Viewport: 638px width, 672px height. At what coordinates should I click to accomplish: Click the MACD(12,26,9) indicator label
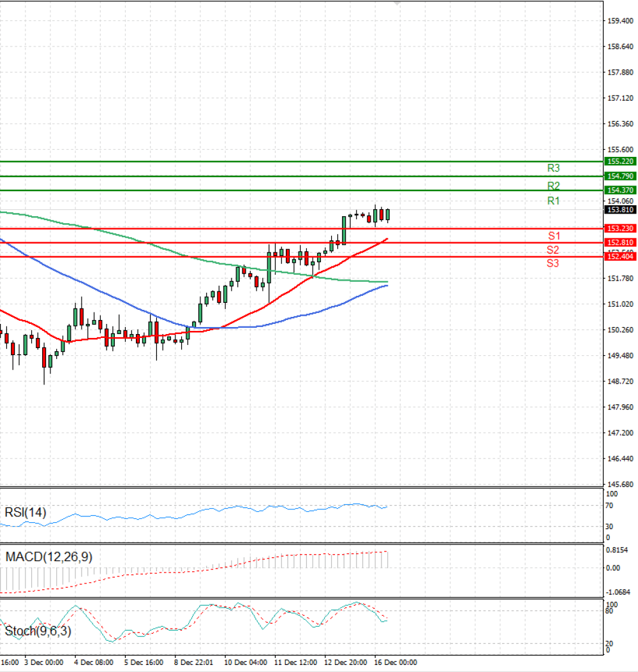coord(49,557)
